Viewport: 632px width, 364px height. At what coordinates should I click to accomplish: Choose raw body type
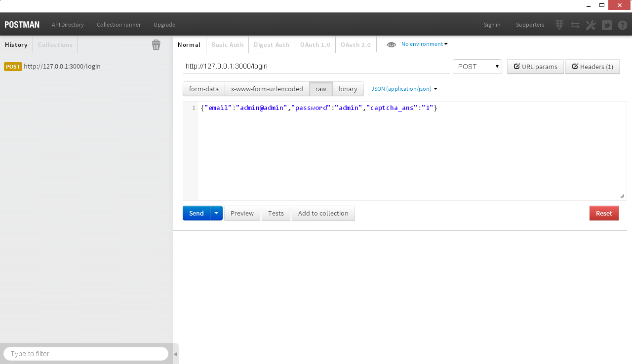tap(321, 89)
